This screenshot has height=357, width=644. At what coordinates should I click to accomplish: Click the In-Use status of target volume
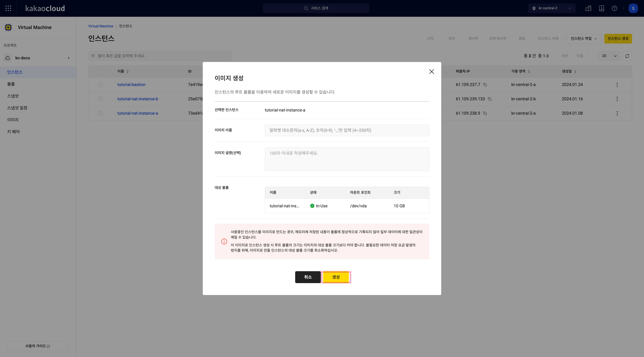(319, 206)
